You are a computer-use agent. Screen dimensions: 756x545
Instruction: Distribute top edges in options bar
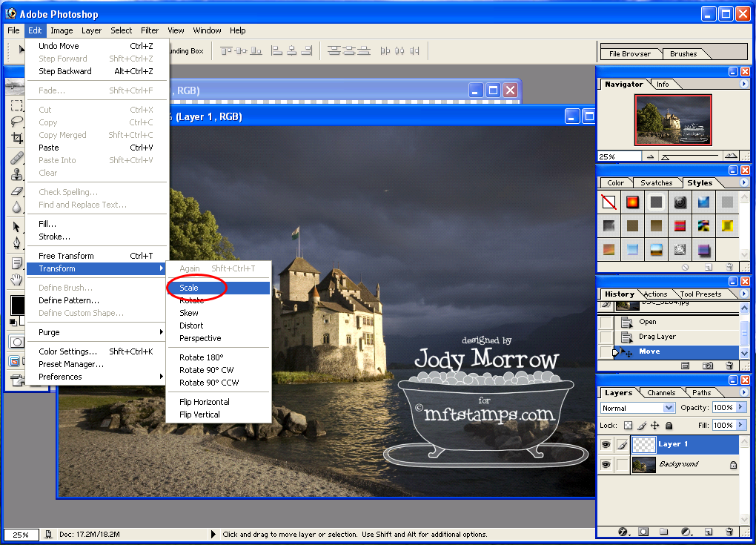(x=334, y=50)
